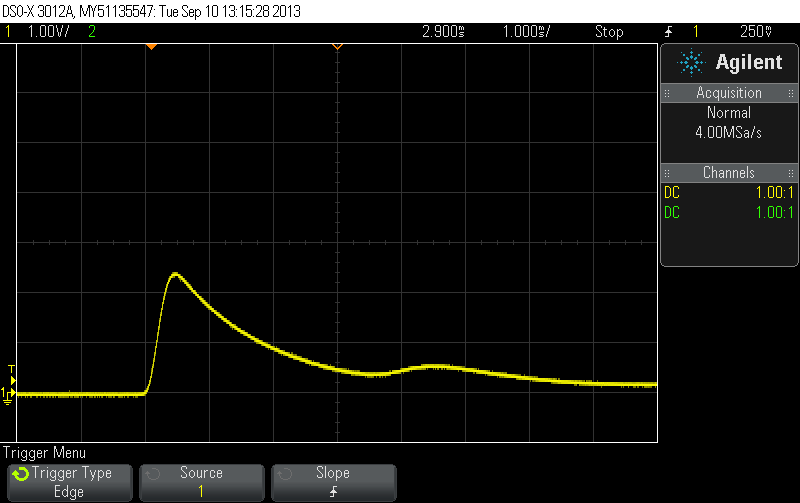Viewport: 800px width, 503px height.
Task: Click the DSO-X 3012A title timestamp text
Action: (152, 11)
